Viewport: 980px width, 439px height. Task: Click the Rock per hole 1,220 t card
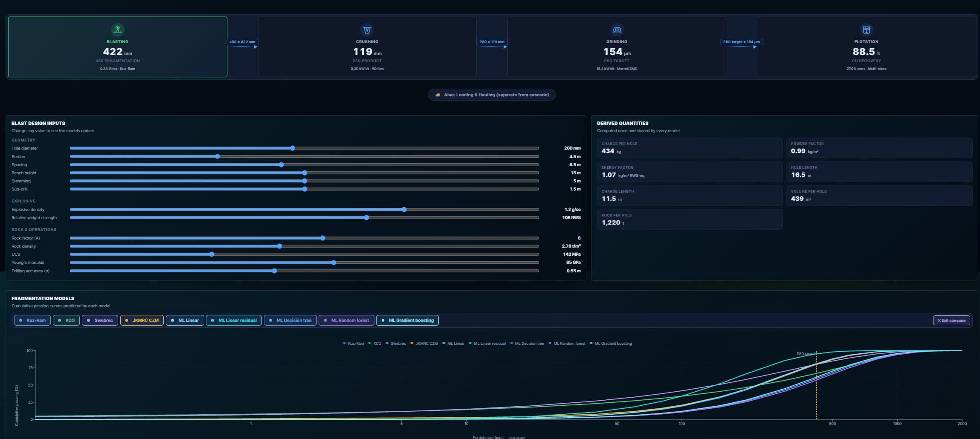tap(690, 219)
